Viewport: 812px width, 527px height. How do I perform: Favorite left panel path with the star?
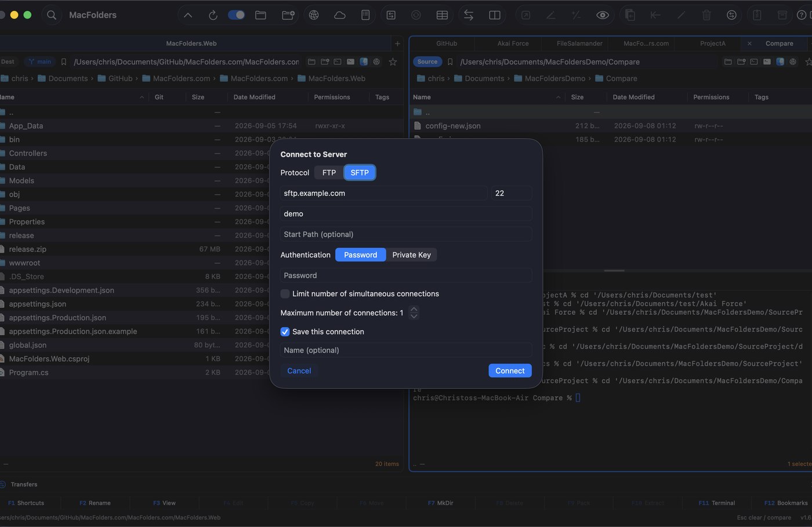click(393, 61)
